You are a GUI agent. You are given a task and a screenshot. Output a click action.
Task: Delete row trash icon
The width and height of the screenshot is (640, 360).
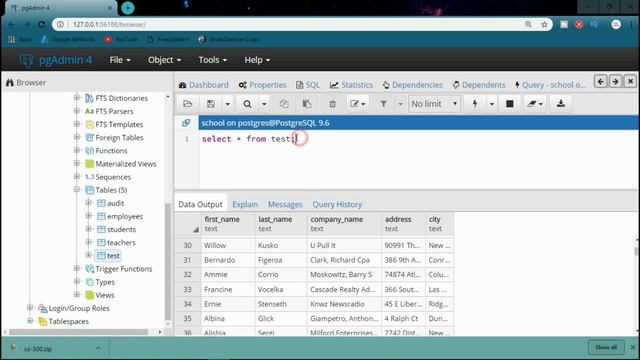pos(332,104)
